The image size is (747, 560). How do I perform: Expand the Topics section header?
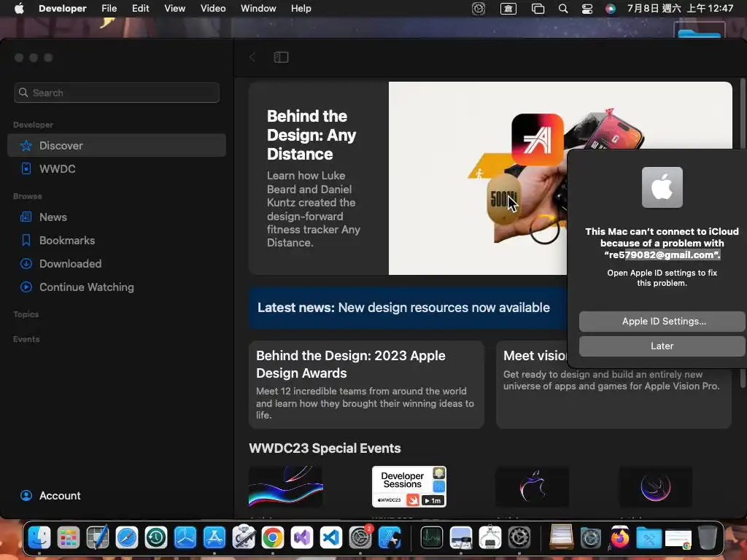tap(26, 314)
